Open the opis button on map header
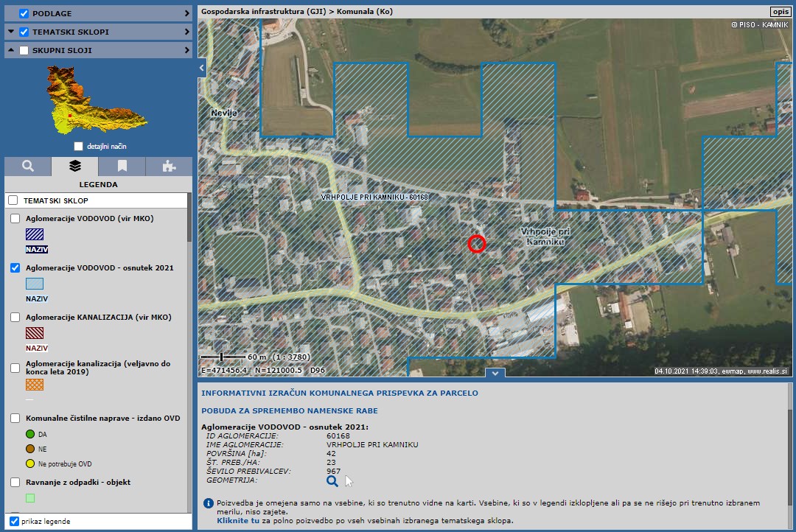Viewport: 796px width, 532px height. (x=779, y=12)
